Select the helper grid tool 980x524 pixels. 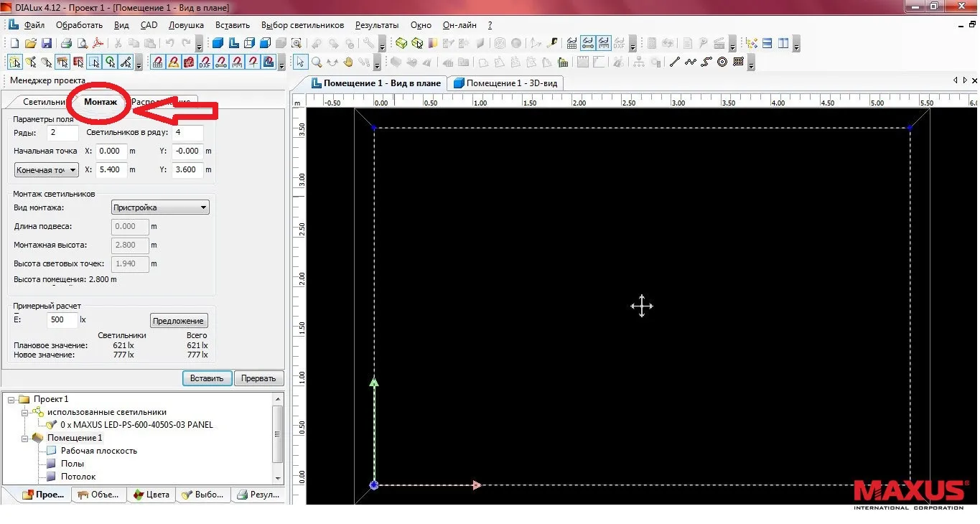pyautogui.click(x=738, y=62)
